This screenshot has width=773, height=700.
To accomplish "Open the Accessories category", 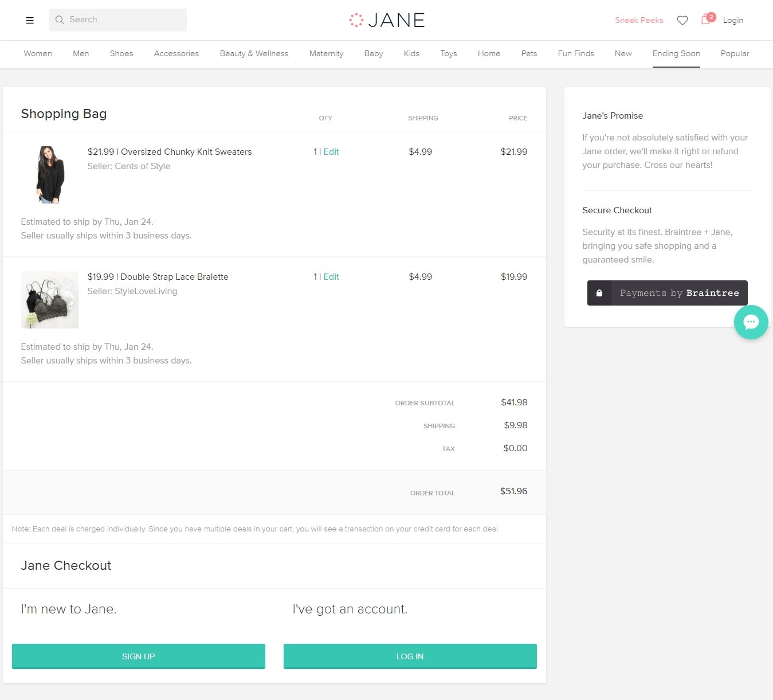I will point(176,53).
